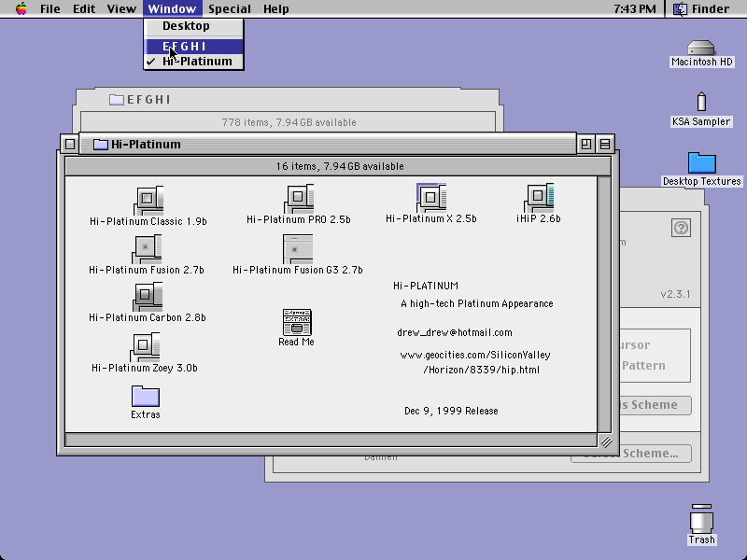Click the Window menu title

coord(172,8)
